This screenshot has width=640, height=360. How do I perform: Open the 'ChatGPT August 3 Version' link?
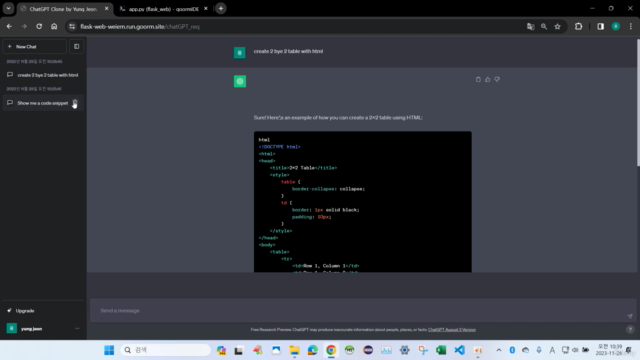coord(452,330)
